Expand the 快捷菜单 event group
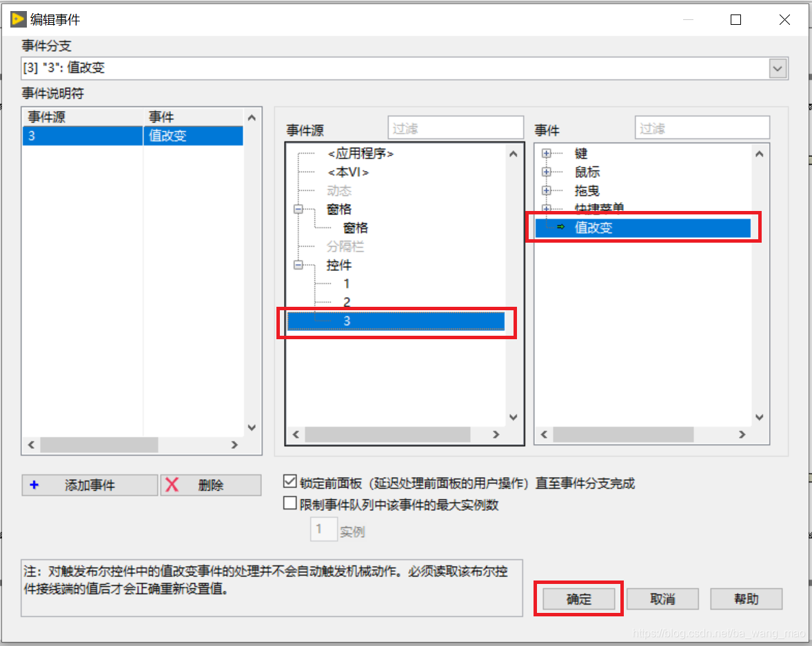The image size is (812, 646). tap(547, 208)
